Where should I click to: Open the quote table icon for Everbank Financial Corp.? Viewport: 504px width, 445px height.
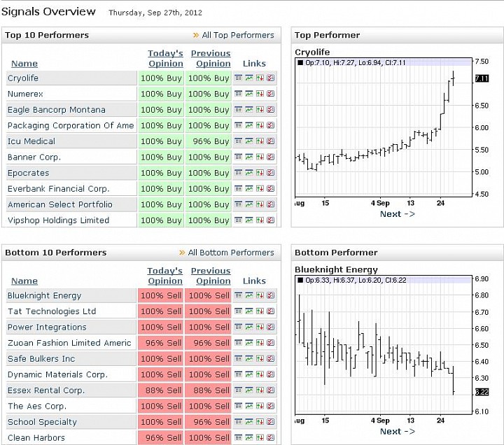(238, 188)
